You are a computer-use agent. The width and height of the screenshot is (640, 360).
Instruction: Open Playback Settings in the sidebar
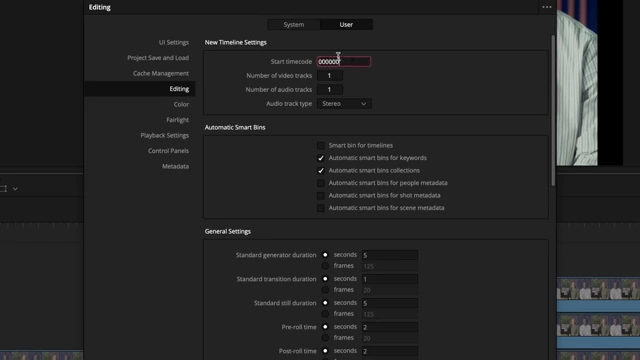(x=164, y=136)
